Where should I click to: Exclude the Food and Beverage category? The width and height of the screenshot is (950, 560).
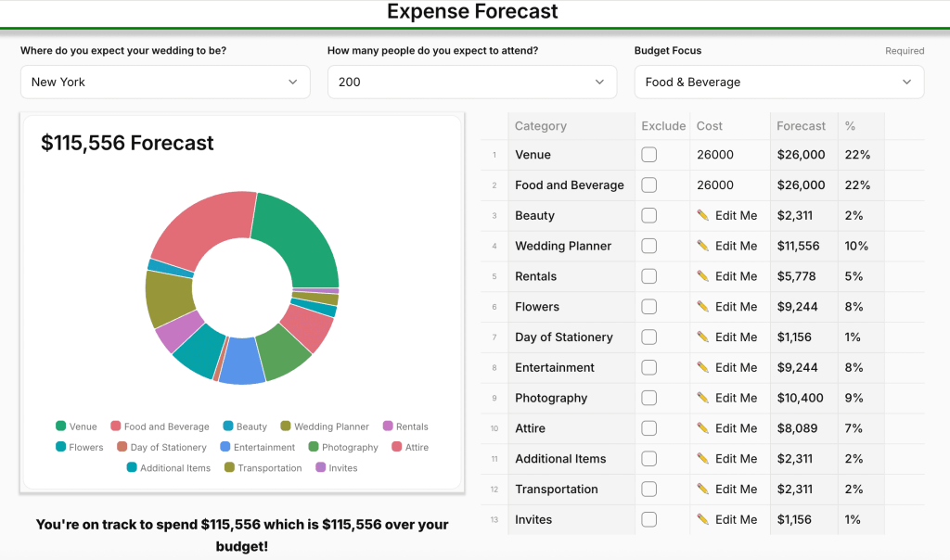click(x=648, y=185)
